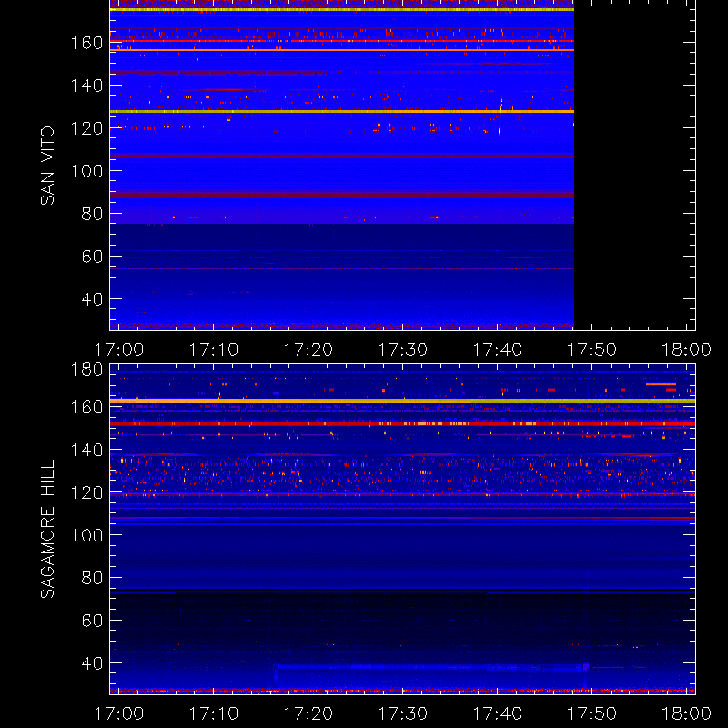Click 17:30 time label under San Vito plot

(402, 349)
